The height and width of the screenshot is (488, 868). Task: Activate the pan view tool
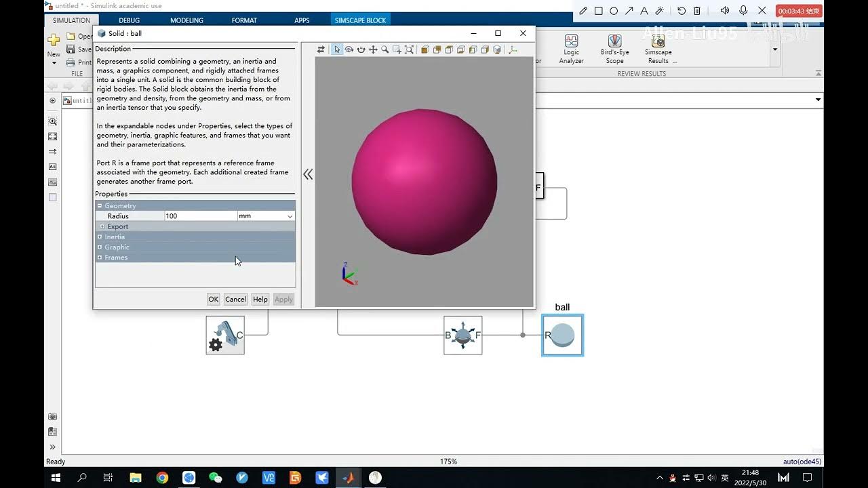[373, 49]
